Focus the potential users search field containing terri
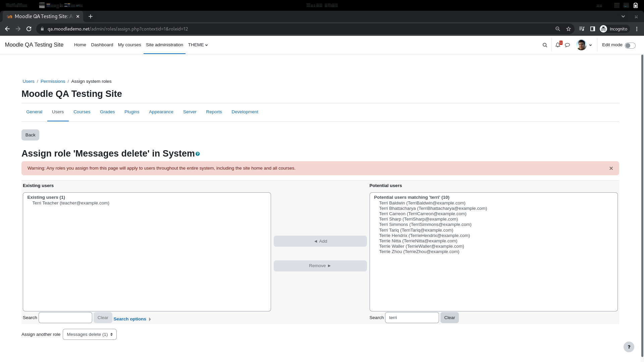The height and width of the screenshot is (362, 644). pos(412,318)
